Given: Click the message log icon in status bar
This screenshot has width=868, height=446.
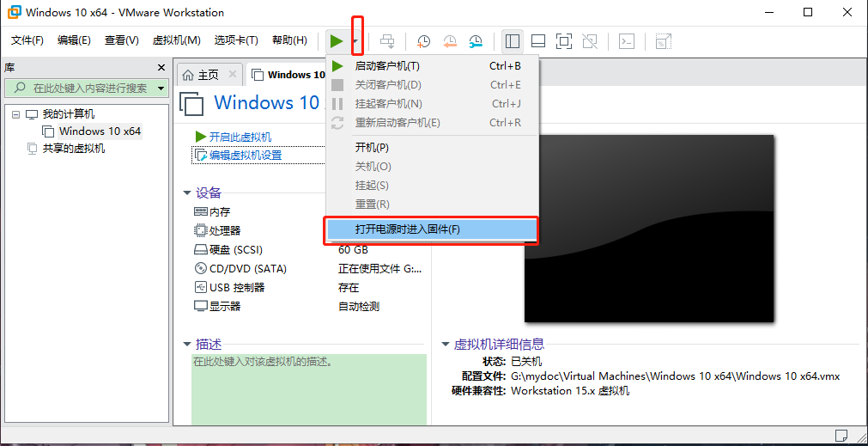Looking at the screenshot, I should pyautogui.click(x=841, y=434).
